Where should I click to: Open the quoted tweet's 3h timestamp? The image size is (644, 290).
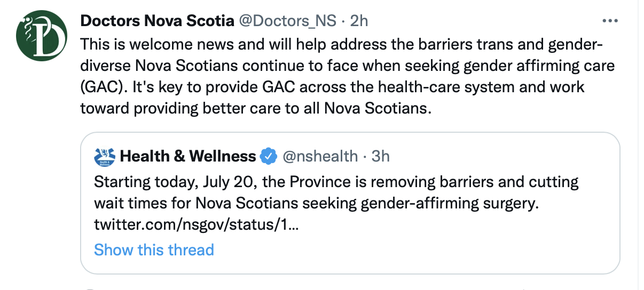pyautogui.click(x=381, y=156)
